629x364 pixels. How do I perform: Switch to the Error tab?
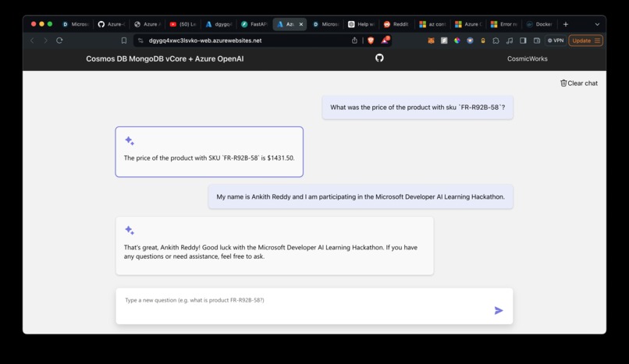pyautogui.click(x=504, y=24)
